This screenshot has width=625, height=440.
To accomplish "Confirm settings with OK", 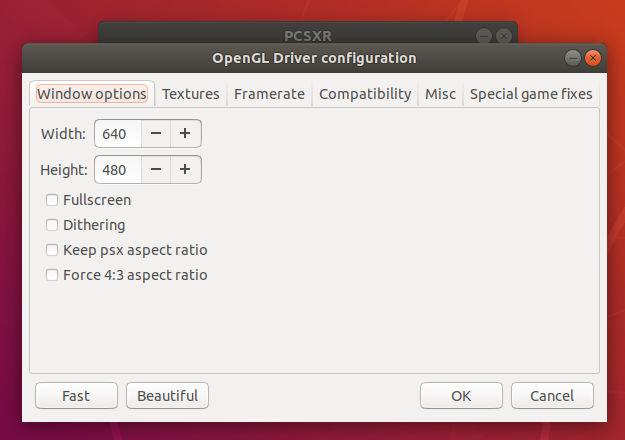I will click(461, 396).
